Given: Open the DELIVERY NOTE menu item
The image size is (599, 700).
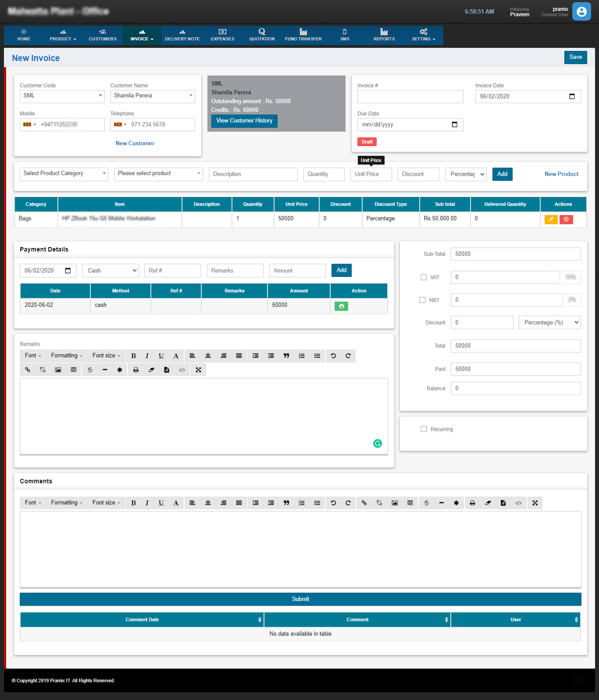Looking at the screenshot, I should (182, 36).
